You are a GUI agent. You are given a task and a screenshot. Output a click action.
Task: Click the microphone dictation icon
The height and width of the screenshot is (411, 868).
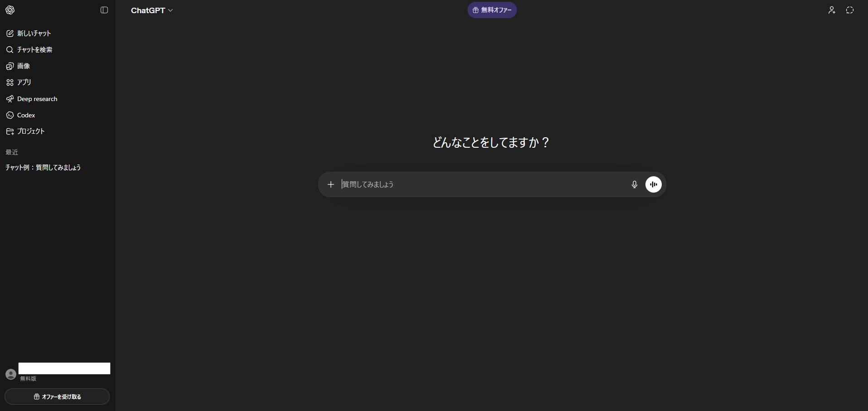tap(635, 184)
